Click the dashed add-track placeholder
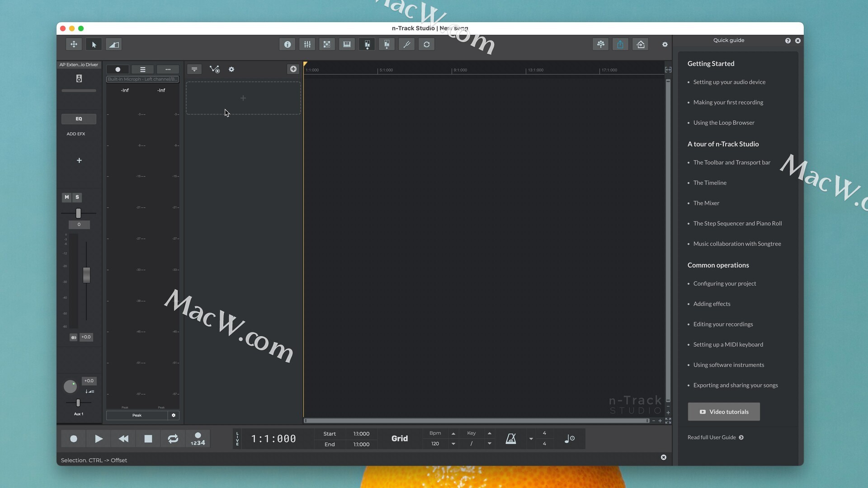The image size is (868, 488). (x=243, y=98)
